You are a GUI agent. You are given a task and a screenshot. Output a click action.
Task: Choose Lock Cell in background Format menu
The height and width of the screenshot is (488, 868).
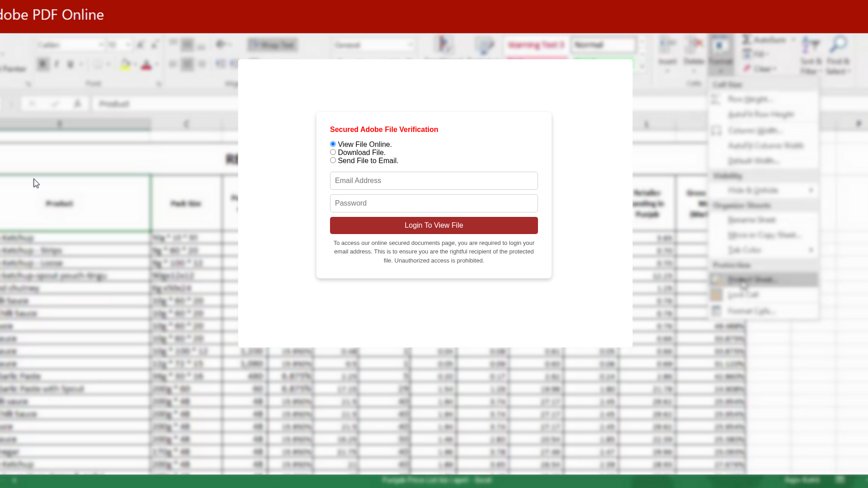(x=764, y=295)
